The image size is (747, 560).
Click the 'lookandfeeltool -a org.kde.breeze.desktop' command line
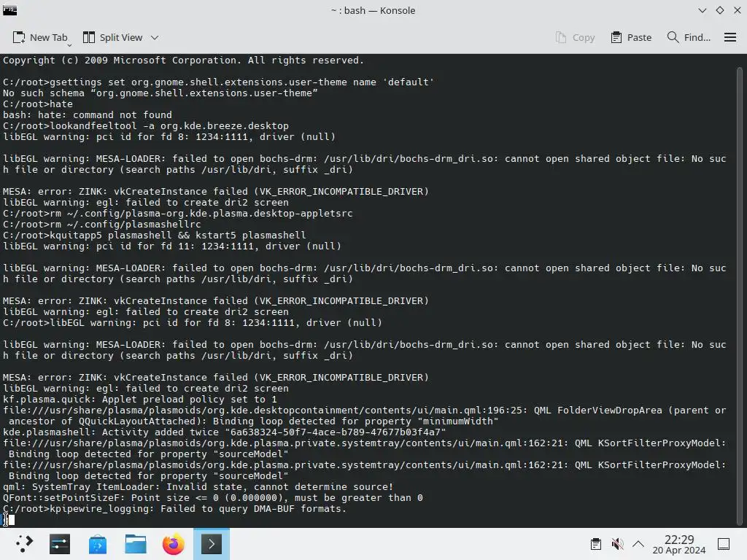point(146,125)
